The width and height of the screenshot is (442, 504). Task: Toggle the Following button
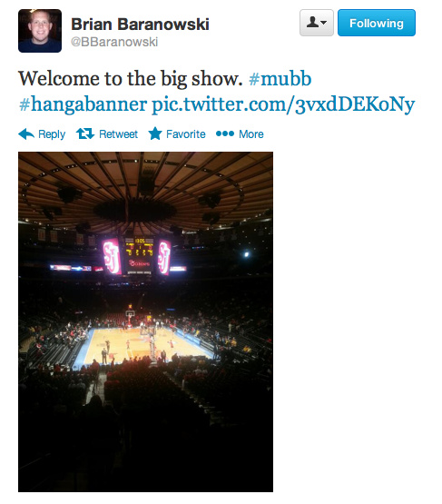(377, 23)
